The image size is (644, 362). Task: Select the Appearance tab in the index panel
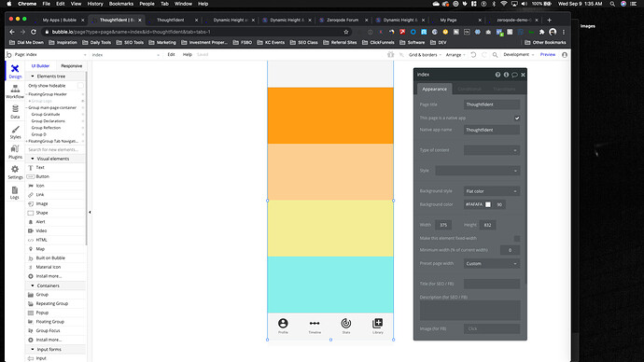point(435,89)
